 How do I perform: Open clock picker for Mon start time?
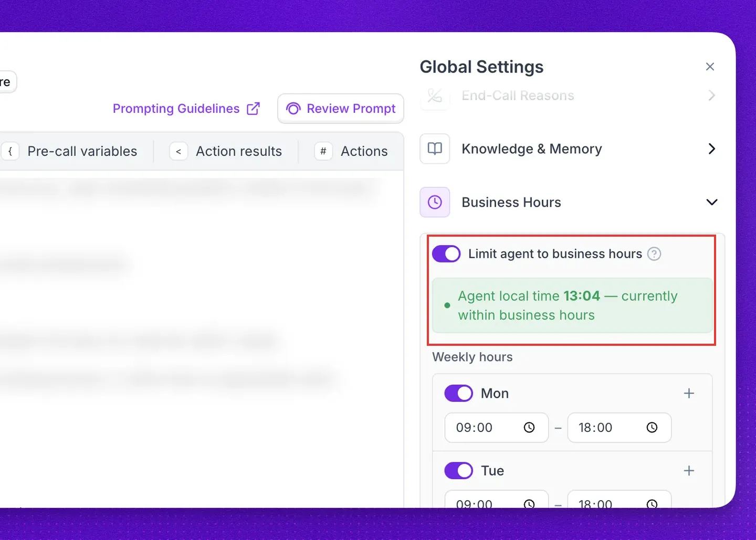click(x=529, y=428)
